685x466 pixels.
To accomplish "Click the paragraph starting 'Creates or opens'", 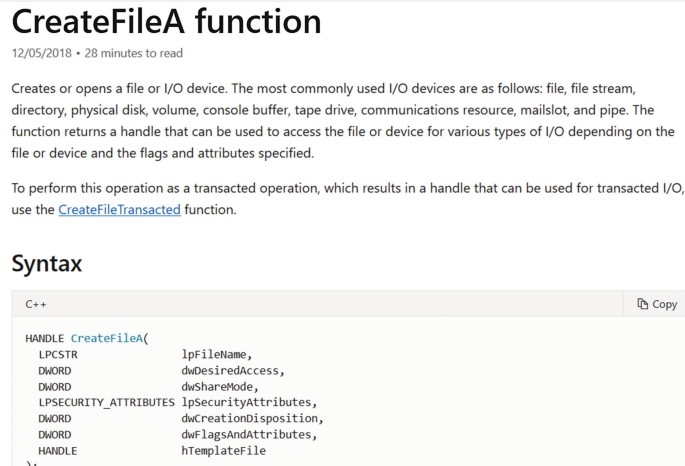I will (342, 121).
